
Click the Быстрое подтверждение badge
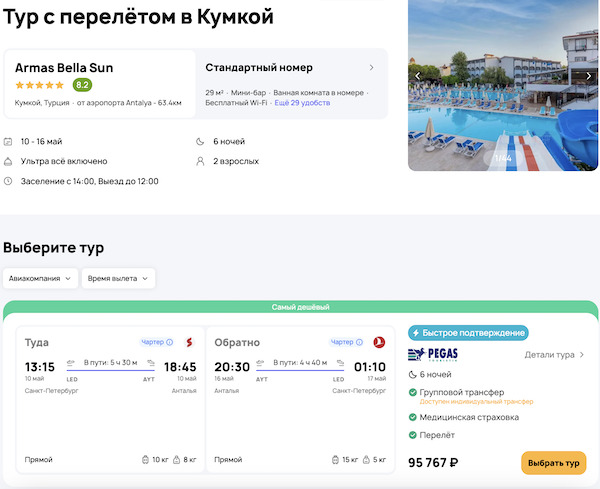[x=468, y=333]
